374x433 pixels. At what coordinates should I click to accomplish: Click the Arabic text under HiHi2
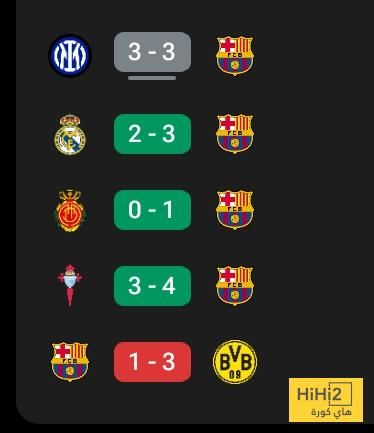[x=331, y=412]
